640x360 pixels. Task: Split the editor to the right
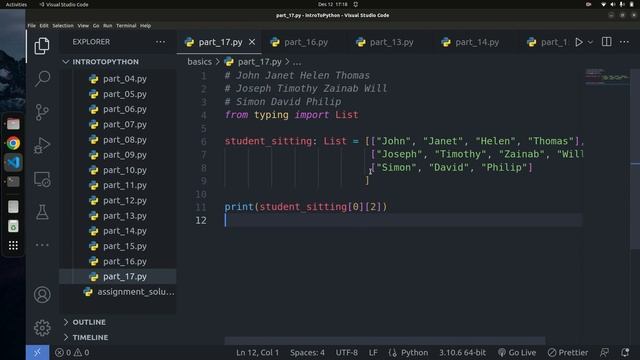[x=607, y=42]
